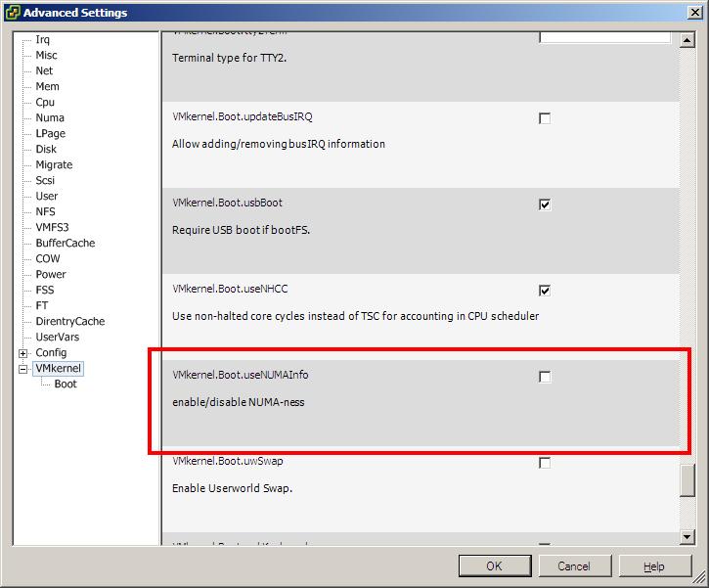Check the VMkernel.Boot.uwSwap checkbox
This screenshot has width=709, height=588.
coord(545,463)
